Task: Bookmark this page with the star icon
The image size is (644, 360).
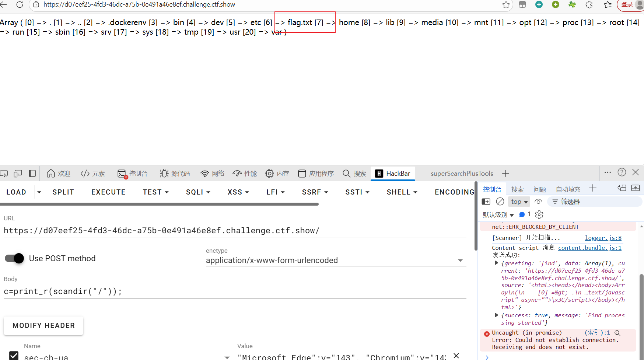Action: (x=506, y=4)
